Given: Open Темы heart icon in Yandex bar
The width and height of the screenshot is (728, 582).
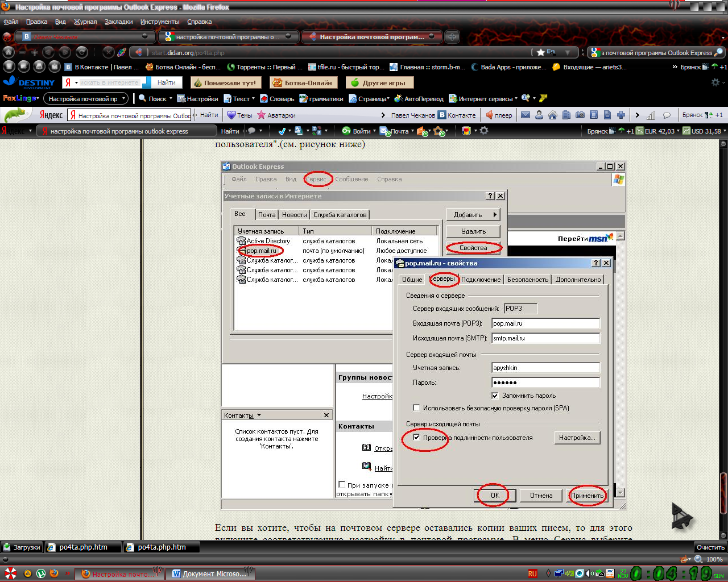Looking at the screenshot, I should [x=239, y=115].
